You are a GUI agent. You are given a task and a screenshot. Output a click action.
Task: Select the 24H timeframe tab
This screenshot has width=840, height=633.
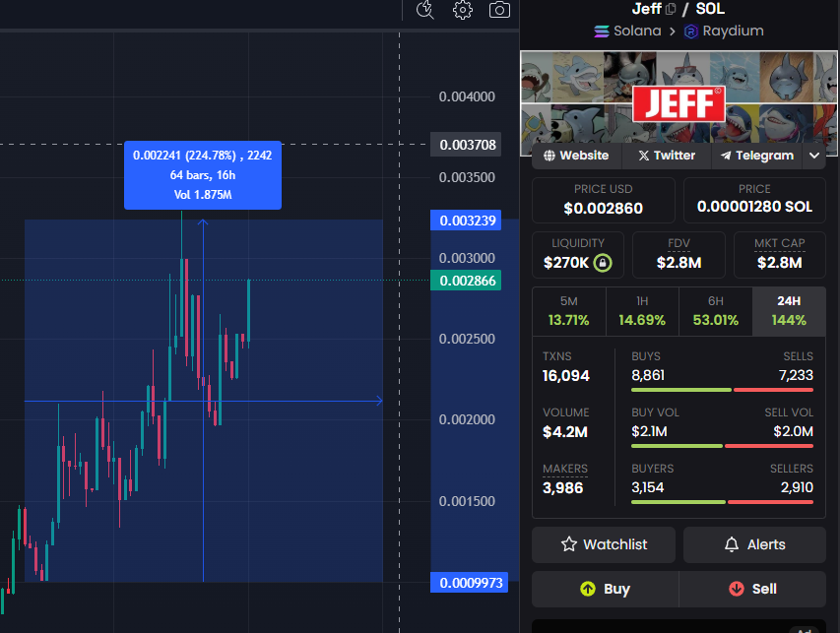click(789, 311)
